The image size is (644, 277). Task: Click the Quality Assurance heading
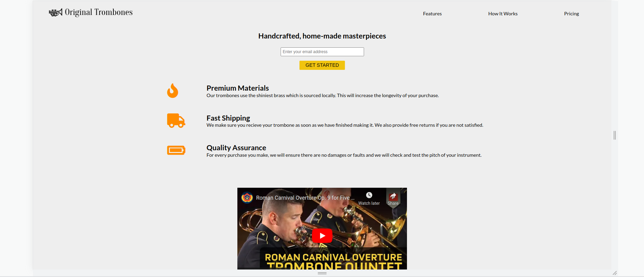236,148
